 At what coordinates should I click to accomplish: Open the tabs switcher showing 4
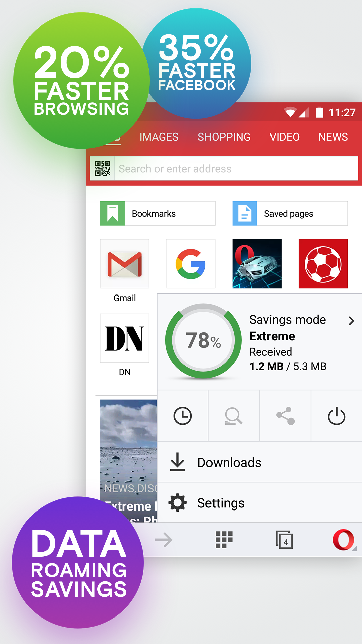point(284,540)
